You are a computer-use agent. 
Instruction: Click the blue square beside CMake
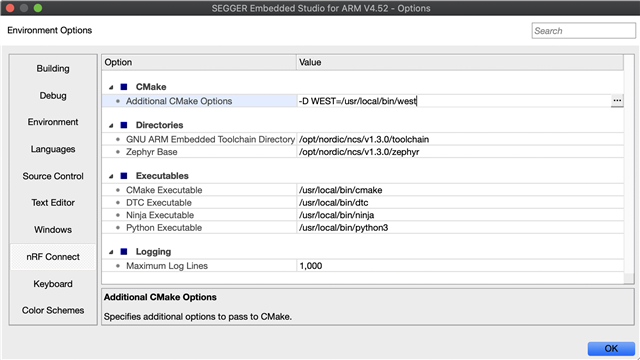(124, 87)
